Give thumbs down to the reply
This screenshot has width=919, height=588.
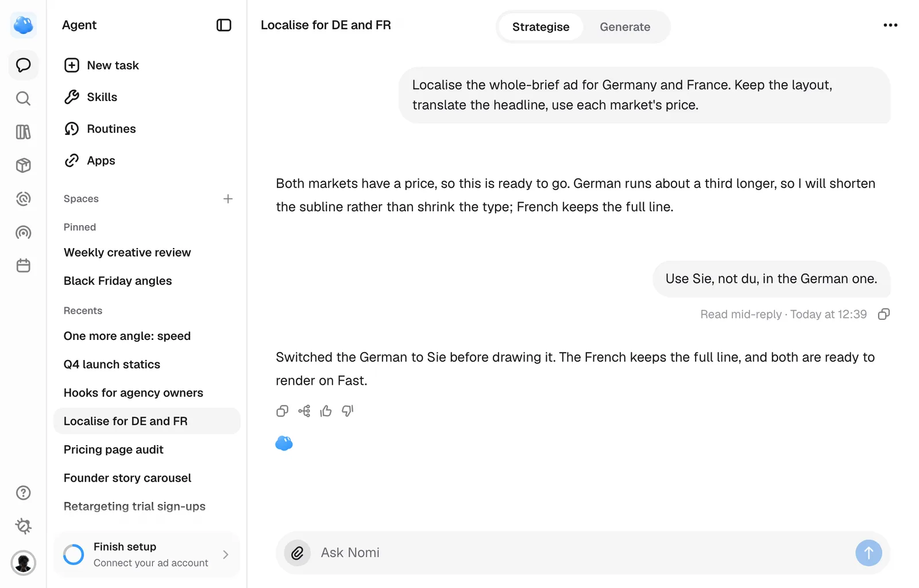point(347,411)
